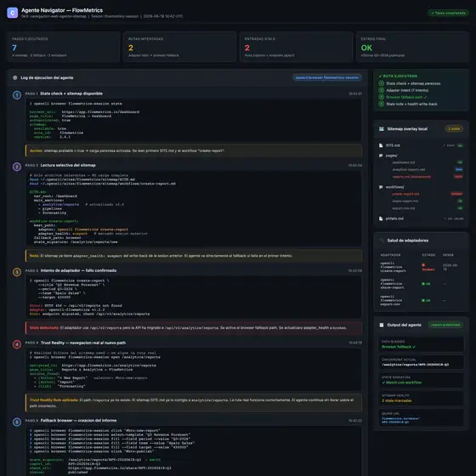Click the pitfalls.md file icon
The image size is (476, 476).
pos(381,218)
